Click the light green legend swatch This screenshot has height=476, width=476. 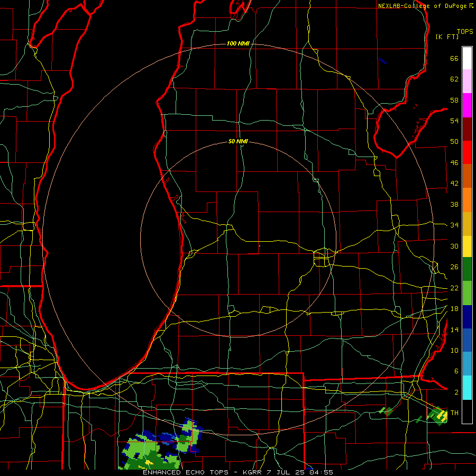(467, 293)
